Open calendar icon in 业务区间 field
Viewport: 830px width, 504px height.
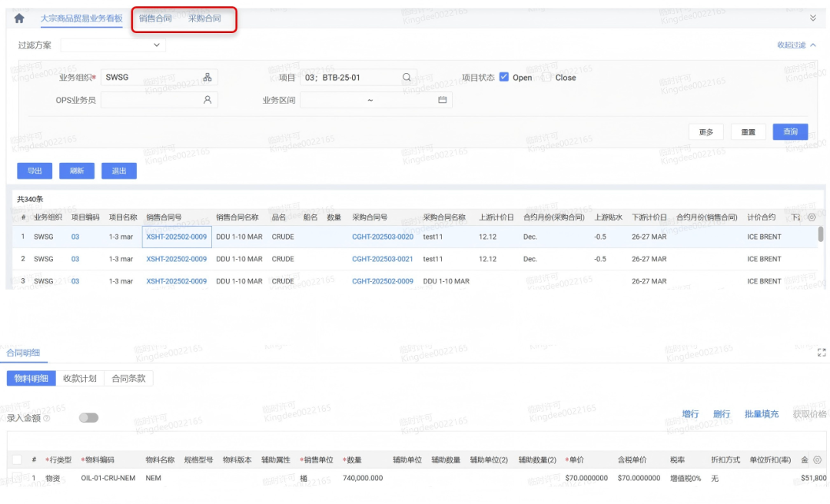tap(443, 100)
